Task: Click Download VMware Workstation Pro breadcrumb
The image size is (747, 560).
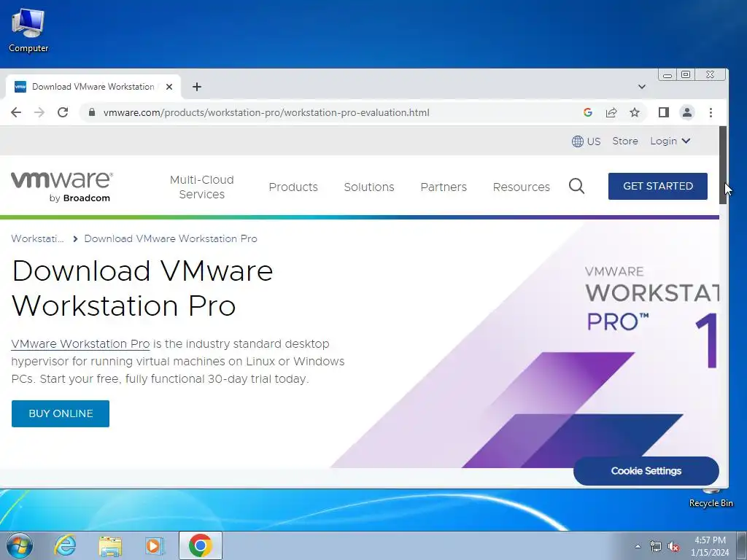Action: point(171,238)
